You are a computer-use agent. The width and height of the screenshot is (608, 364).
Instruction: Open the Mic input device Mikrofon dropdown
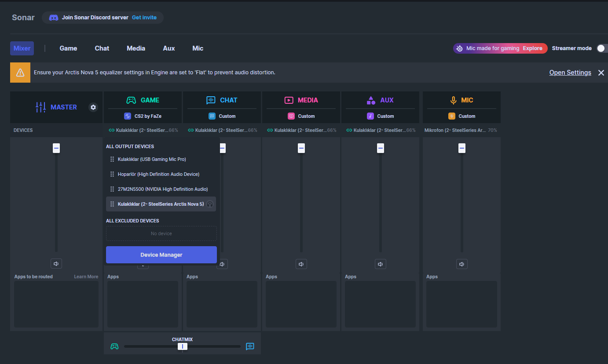point(461,130)
